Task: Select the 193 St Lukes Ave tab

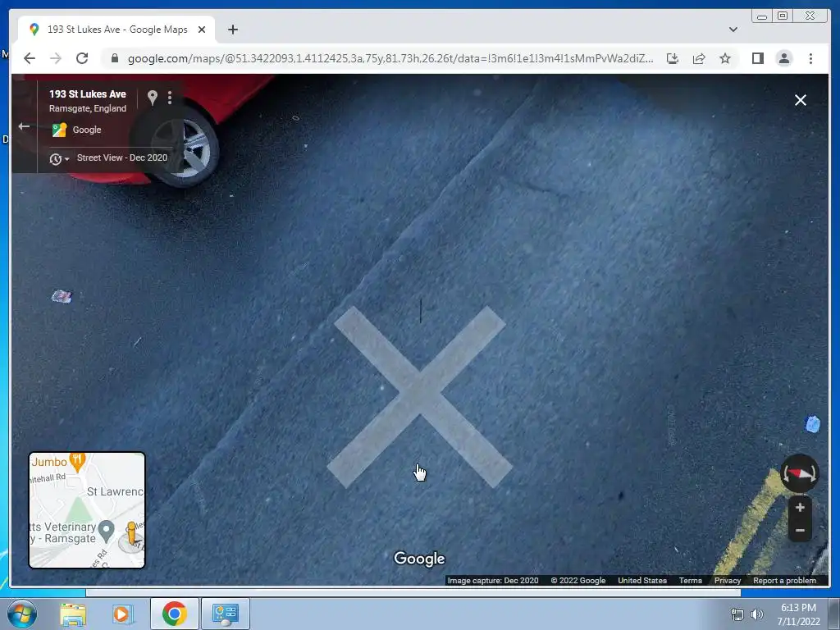Action: (116, 30)
